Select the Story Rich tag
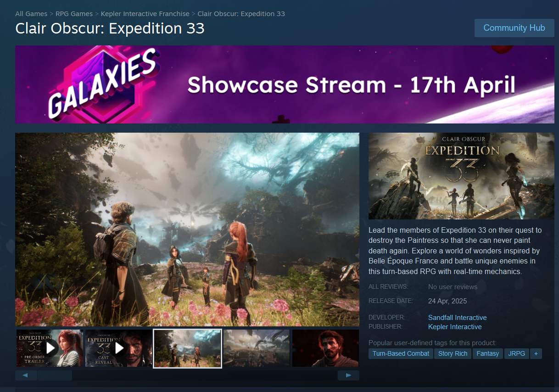The height and width of the screenshot is (392, 559). (x=453, y=353)
